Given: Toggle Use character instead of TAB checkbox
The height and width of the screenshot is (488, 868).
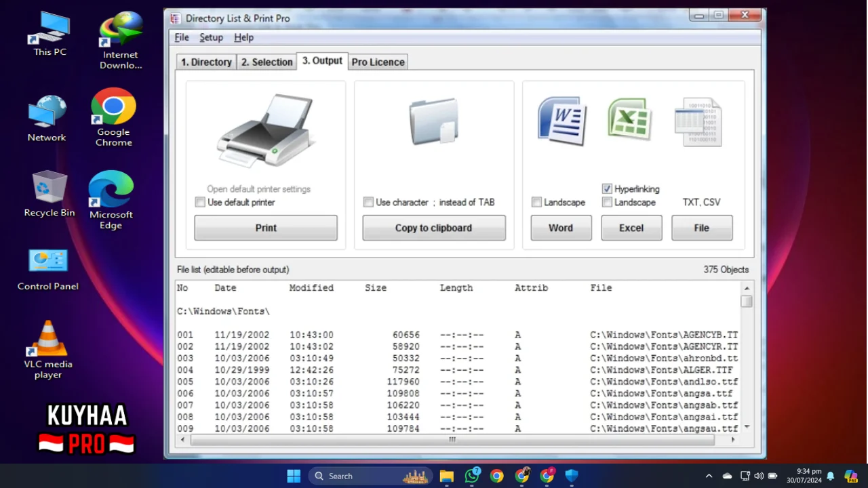Looking at the screenshot, I should click(x=368, y=202).
